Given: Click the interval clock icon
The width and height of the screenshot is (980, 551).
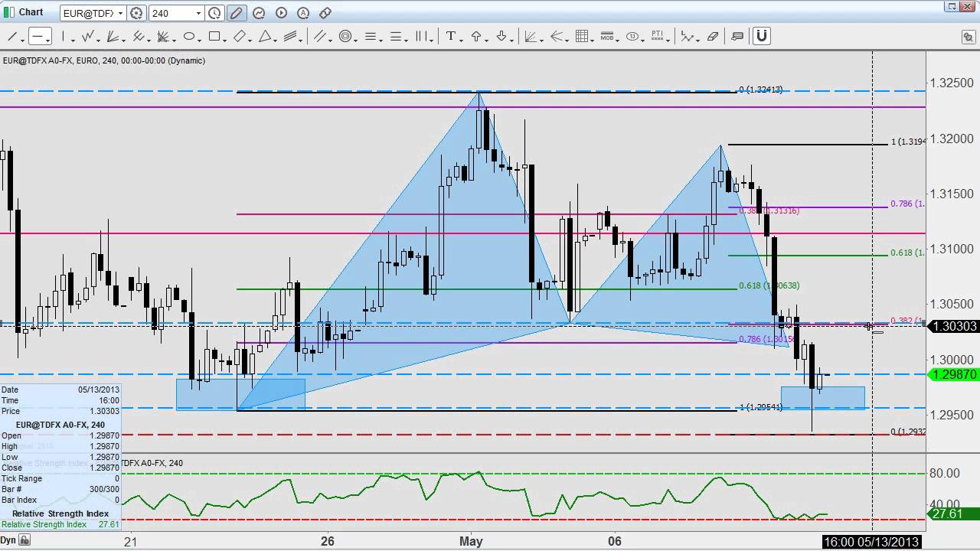Looking at the screenshot, I should [x=215, y=13].
